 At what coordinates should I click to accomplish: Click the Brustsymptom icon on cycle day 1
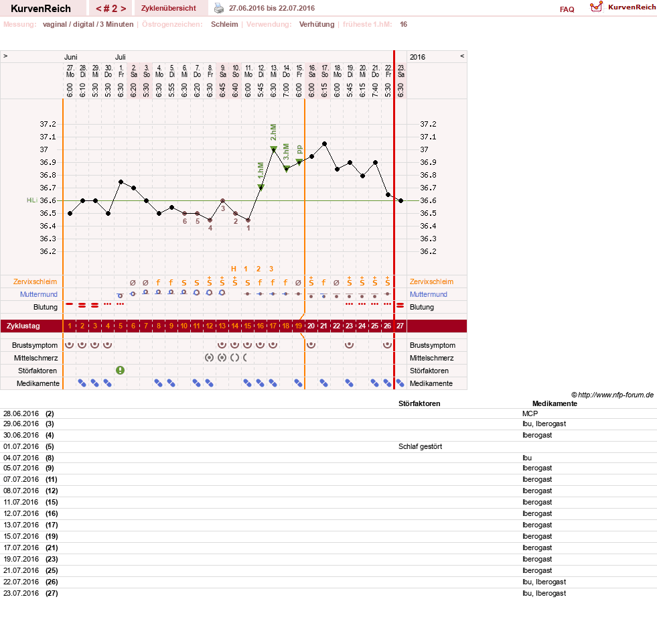pos(70,345)
